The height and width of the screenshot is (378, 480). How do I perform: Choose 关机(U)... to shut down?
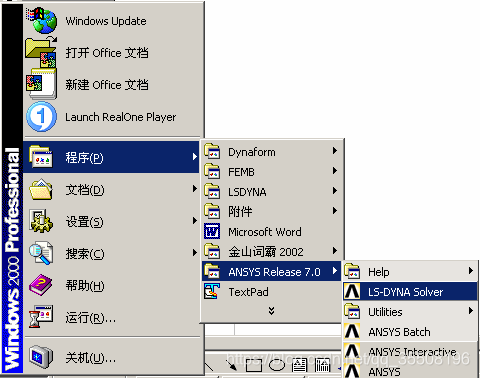[111, 357]
